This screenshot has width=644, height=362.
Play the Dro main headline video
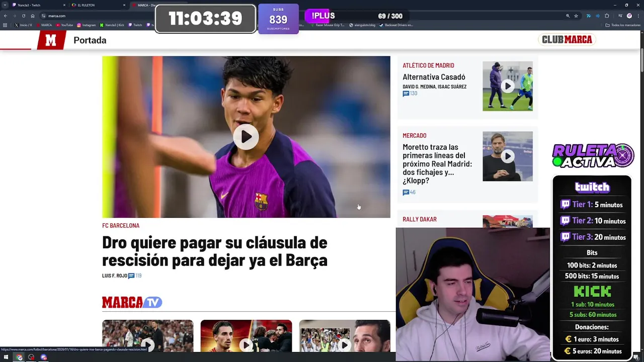tap(246, 137)
